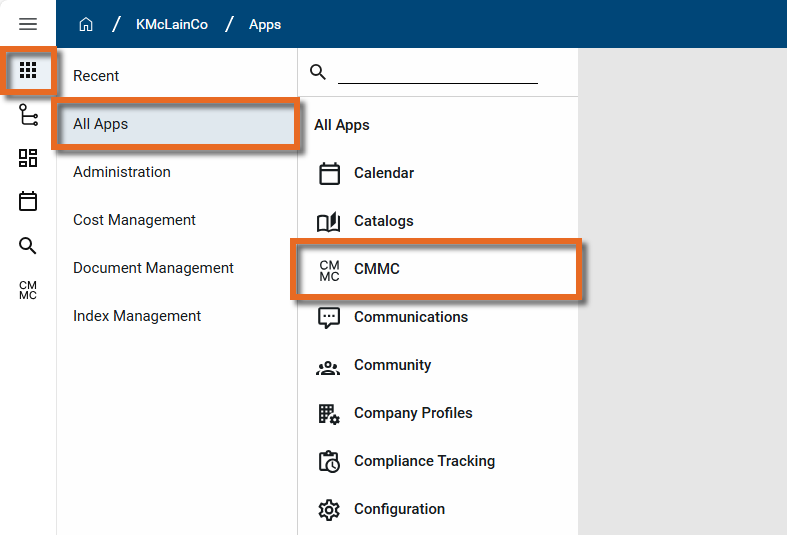
Task: Open the Compliance Tracking app
Action: (x=424, y=461)
